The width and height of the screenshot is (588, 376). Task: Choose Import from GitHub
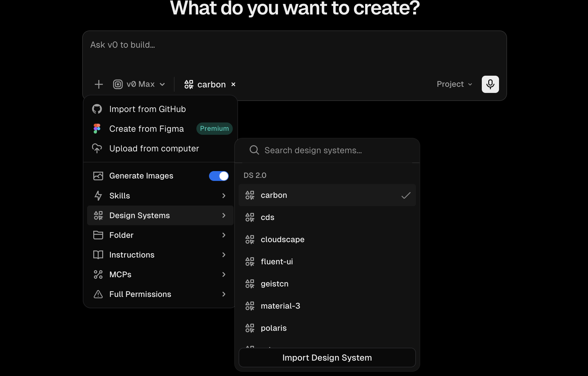pyautogui.click(x=160, y=109)
